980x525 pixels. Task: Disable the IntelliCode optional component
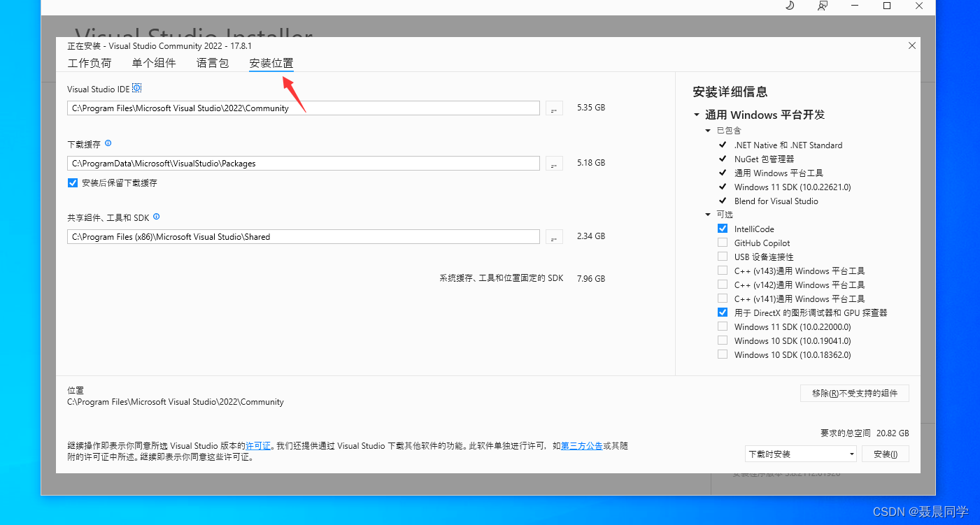pyautogui.click(x=722, y=228)
